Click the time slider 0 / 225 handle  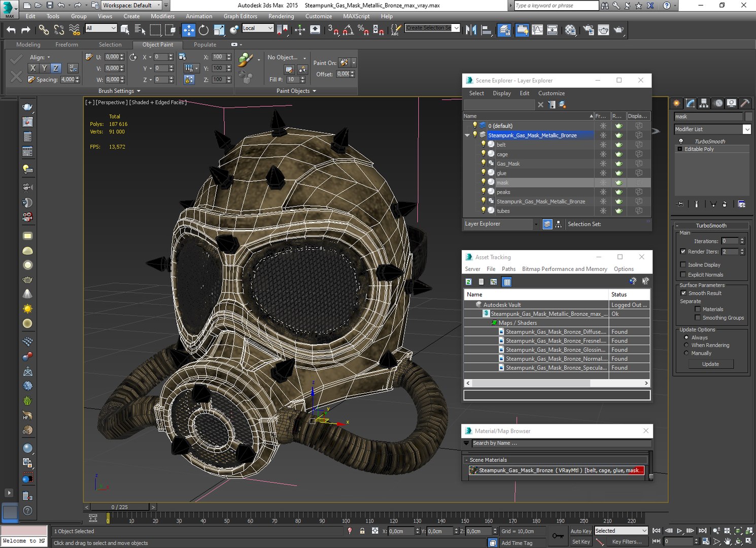point(120,507)
